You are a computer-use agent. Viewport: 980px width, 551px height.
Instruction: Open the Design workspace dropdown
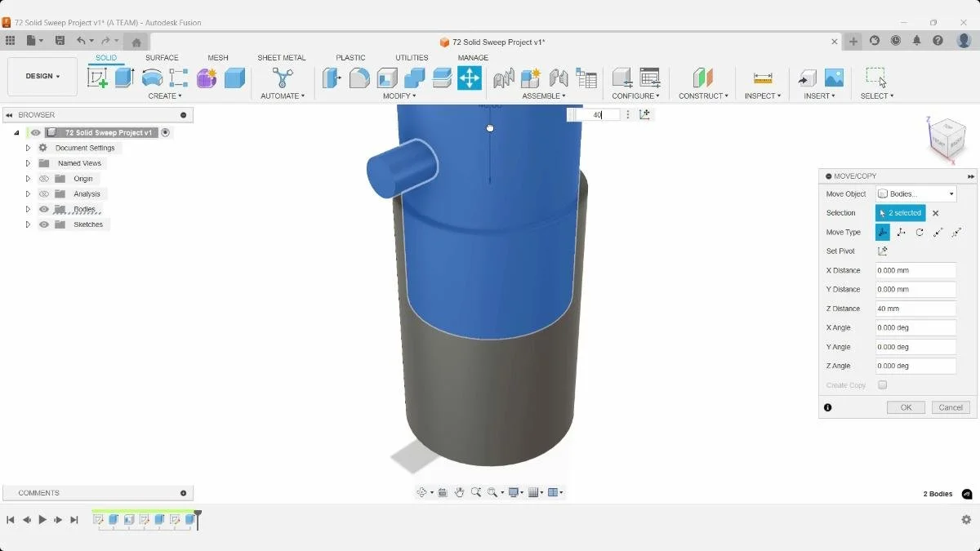click(42, 77)
